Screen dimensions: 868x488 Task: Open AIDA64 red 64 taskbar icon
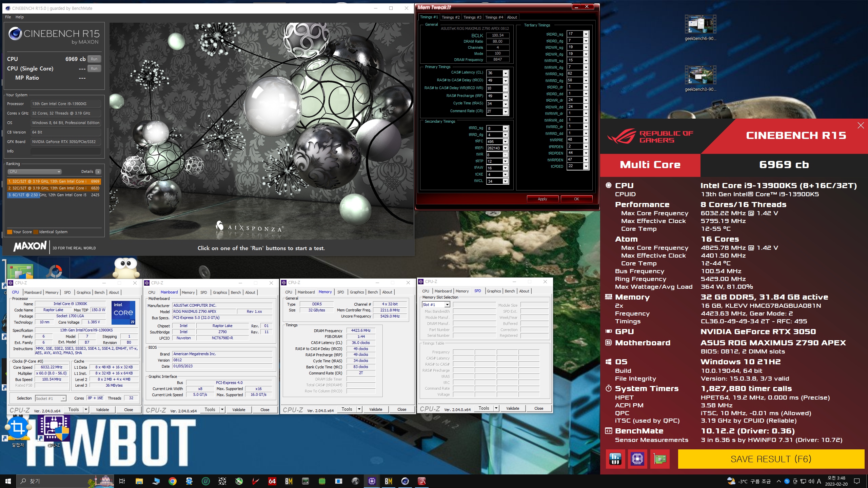(272, 481)
